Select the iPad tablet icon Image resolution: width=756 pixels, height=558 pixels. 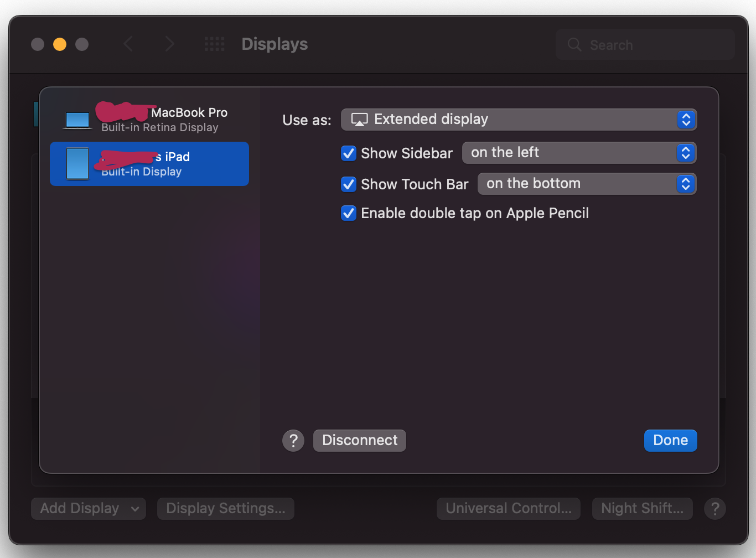pos(77,164)
